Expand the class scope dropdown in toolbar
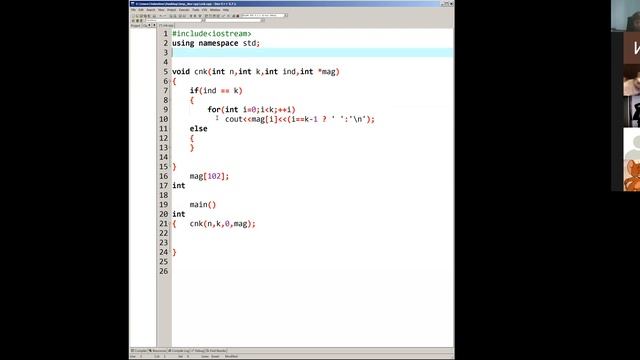The image size is (640, 360). click(203, 20)
